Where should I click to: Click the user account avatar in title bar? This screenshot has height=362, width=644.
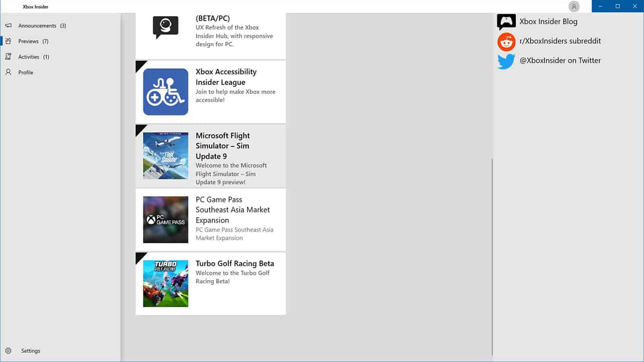574,7
